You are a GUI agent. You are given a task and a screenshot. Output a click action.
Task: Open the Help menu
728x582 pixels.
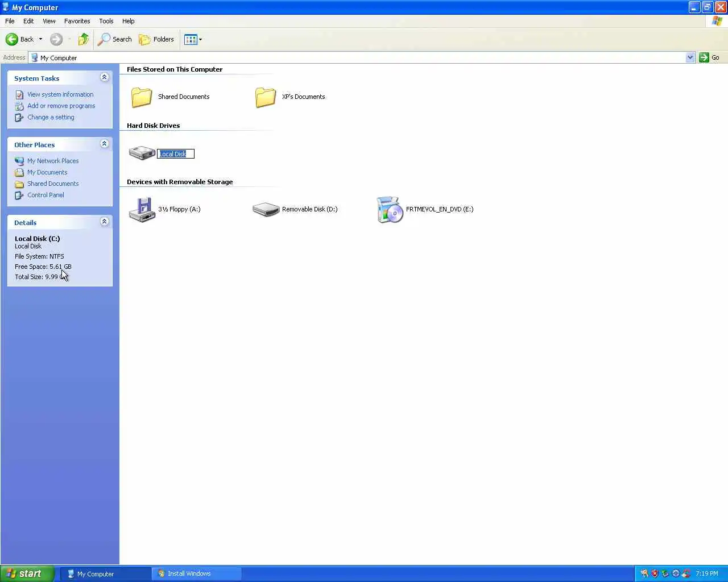(x=128, y=21)
